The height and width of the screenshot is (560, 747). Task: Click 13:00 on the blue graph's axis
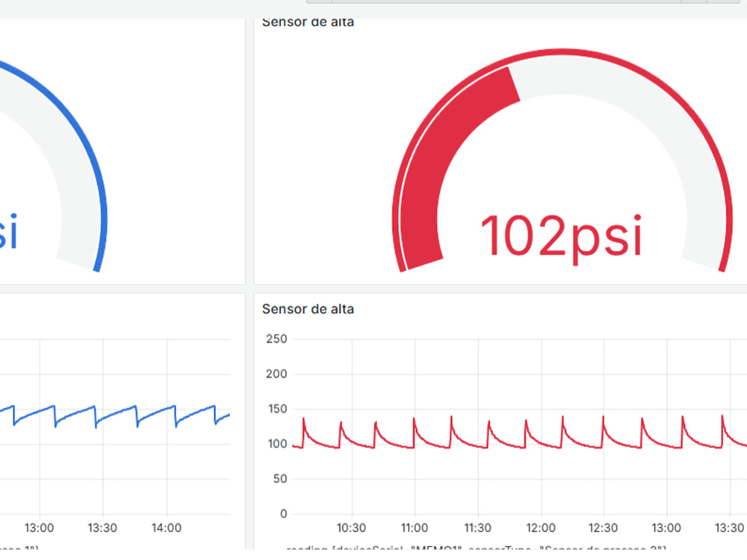39,528
